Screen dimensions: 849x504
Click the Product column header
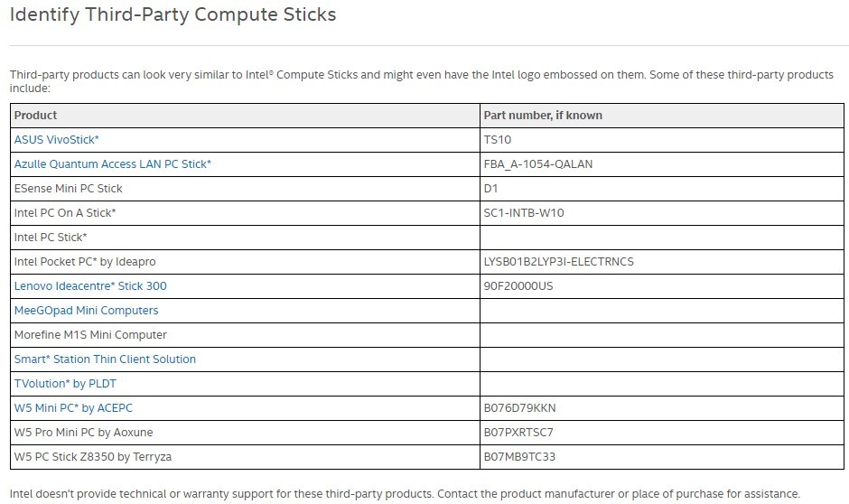pyautogui.click(x=36, y=116)
